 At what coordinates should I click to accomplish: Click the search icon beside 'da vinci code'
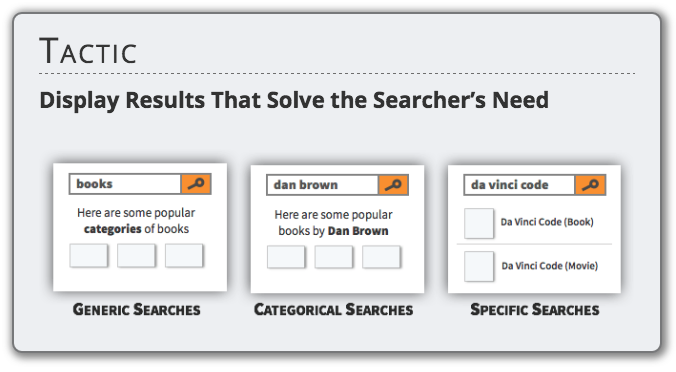[x=590, y=185]
